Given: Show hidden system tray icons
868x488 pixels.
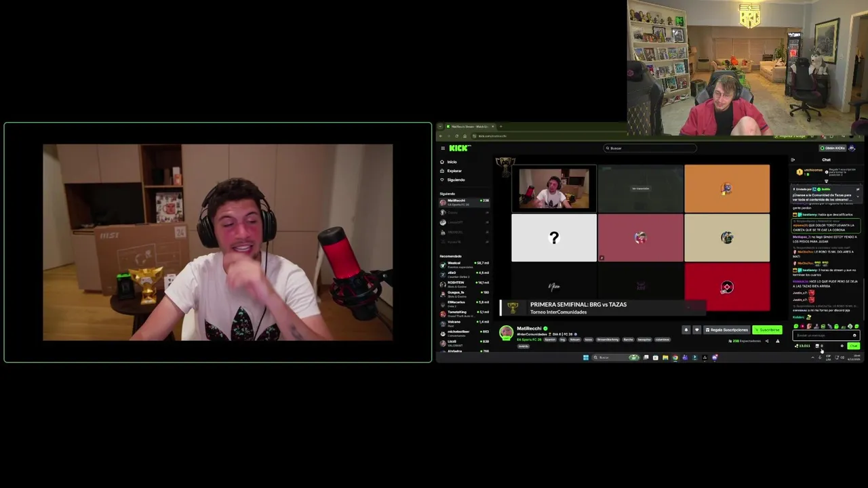Looking at the screenshot, I should [x=813, y=357].
